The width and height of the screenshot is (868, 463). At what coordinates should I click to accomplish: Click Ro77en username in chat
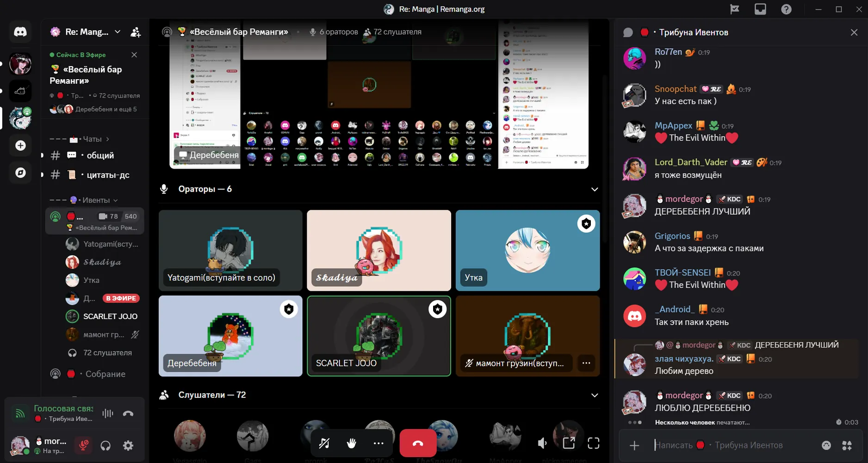pyautogui.click(x=668, y=52)
